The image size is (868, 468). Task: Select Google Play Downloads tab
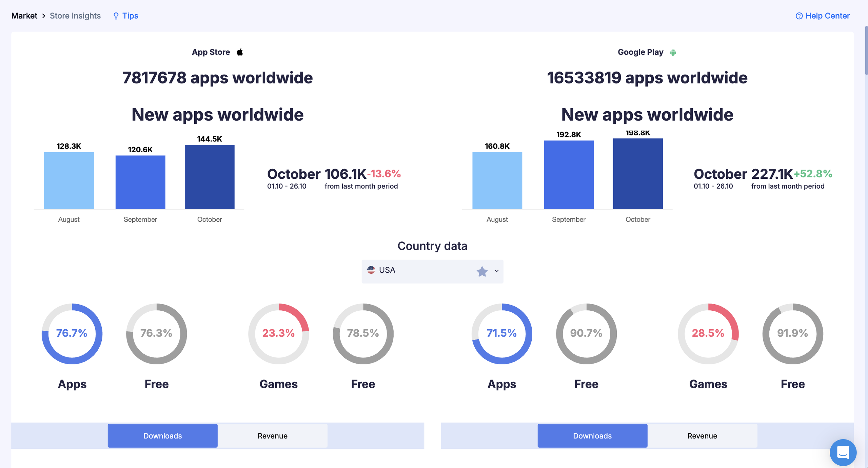click(x=592, y=436)
